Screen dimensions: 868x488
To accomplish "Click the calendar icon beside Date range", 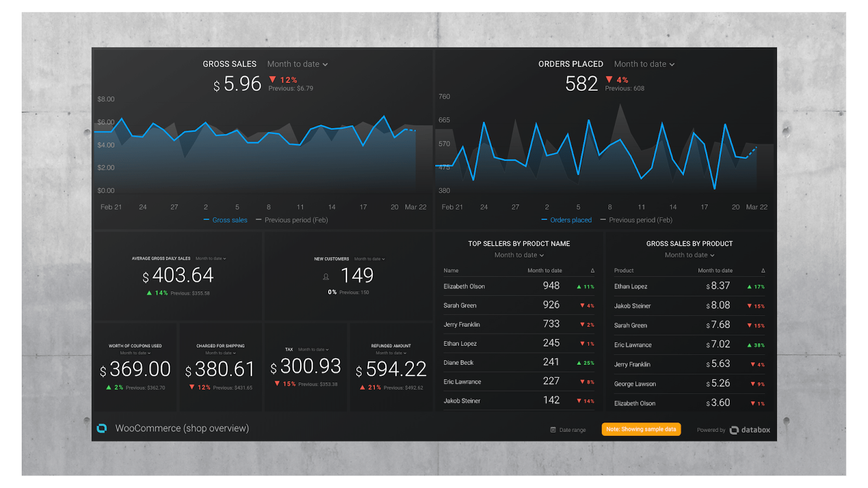I will click(x=553, y=430).
